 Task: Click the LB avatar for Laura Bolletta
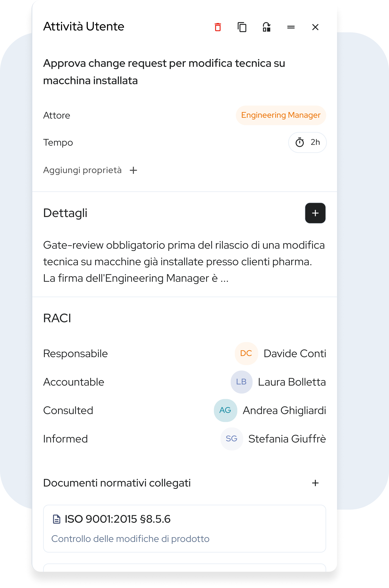click(241, 382)
